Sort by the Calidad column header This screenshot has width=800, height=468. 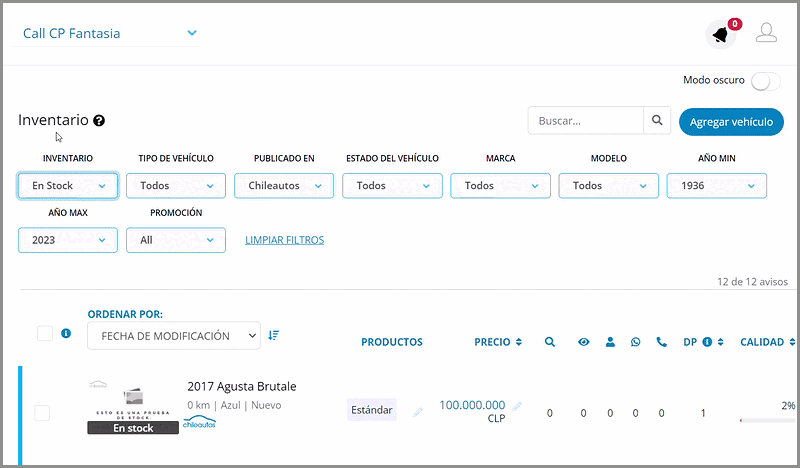coord(767,342)
